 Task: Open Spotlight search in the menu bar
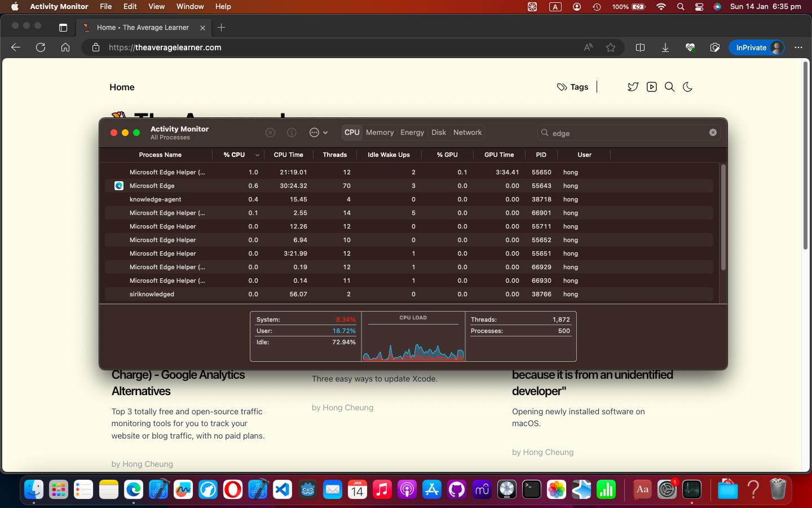[681, 7]
